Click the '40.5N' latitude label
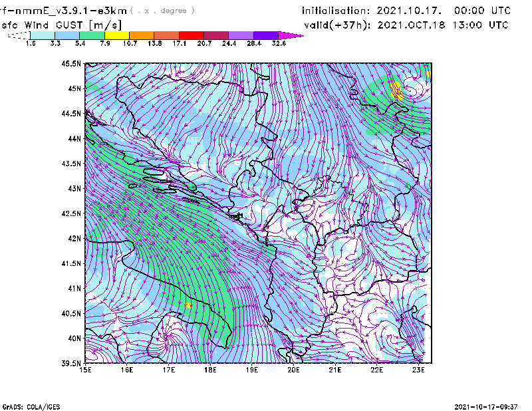The height and width of the screenshot is (411, 532). 71,313
